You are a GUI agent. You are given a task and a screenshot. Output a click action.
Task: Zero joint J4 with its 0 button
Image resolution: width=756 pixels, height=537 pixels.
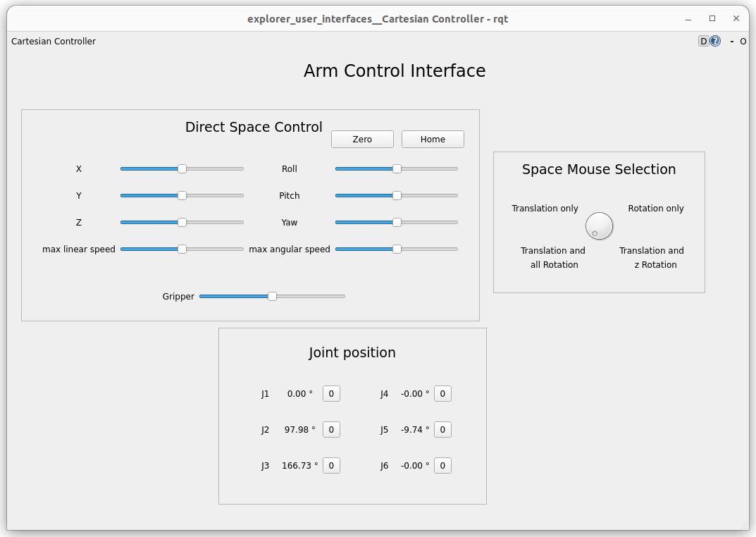click(x=442, y=393)
